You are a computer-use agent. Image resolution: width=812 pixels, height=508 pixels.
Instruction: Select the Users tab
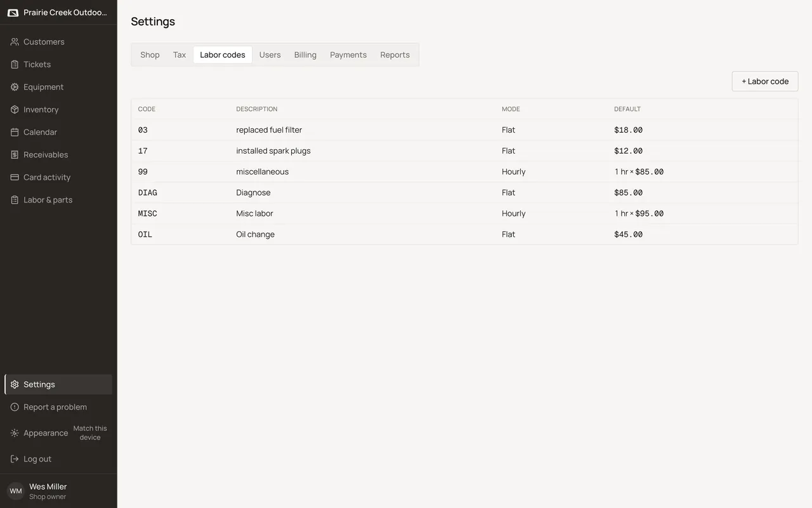click(x=270, y=55)
